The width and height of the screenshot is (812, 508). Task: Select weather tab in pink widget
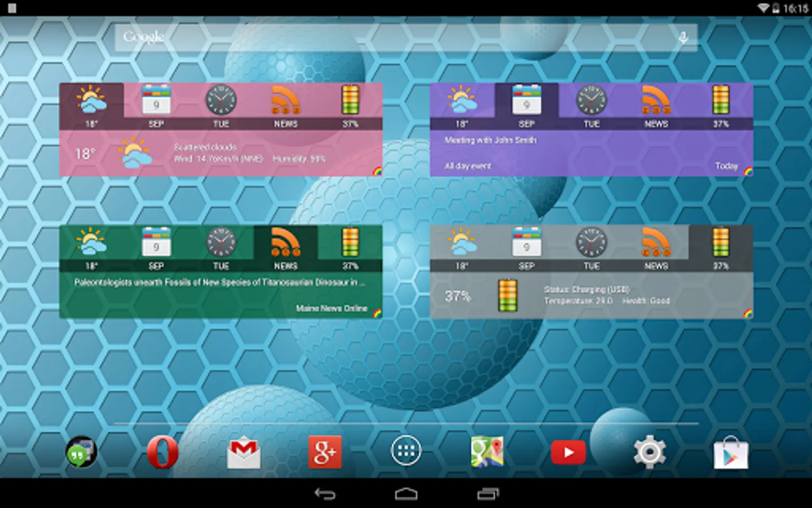point(91,106)
